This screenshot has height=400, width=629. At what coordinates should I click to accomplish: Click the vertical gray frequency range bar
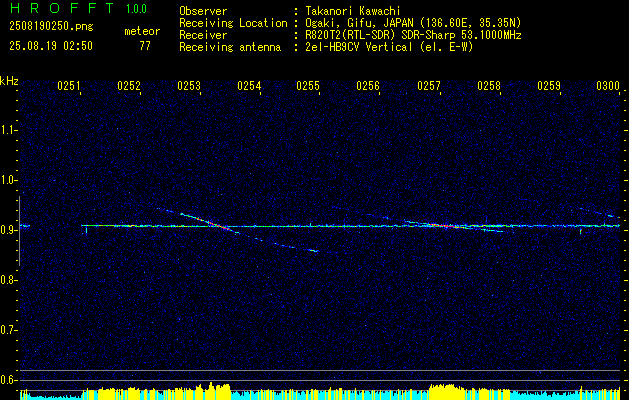click(19, 231)
